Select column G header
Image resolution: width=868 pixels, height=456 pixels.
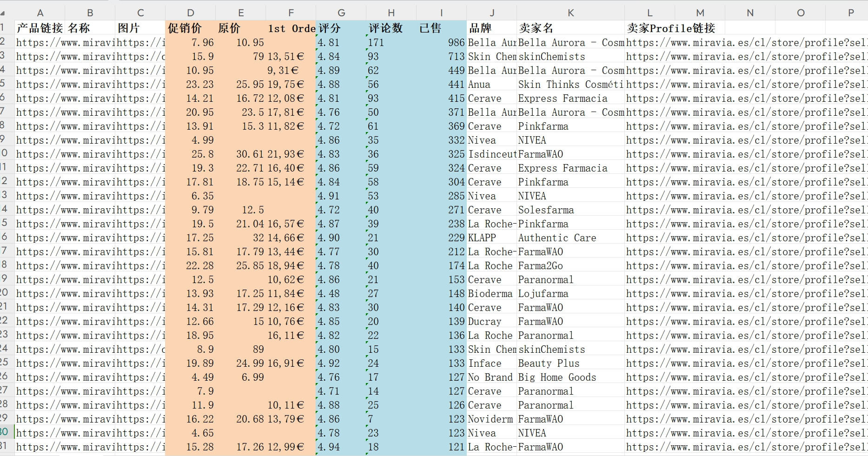click(x=341, y=13)
